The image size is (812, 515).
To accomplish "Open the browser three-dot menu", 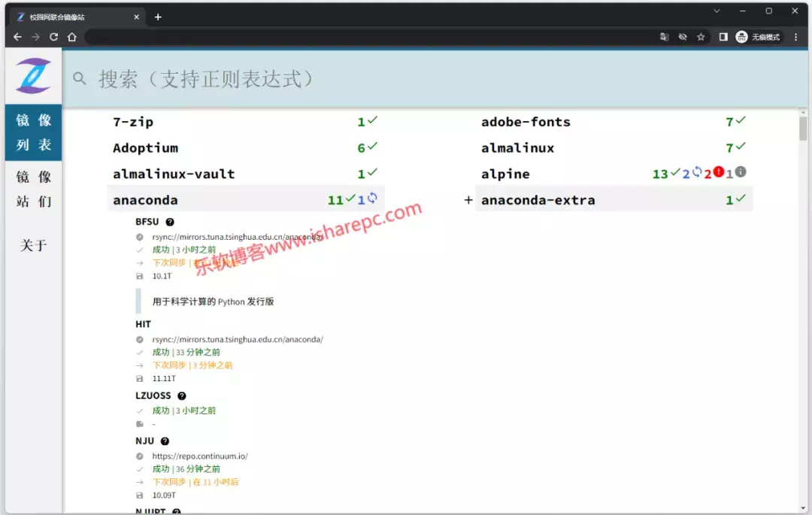I will coord(796,37).
